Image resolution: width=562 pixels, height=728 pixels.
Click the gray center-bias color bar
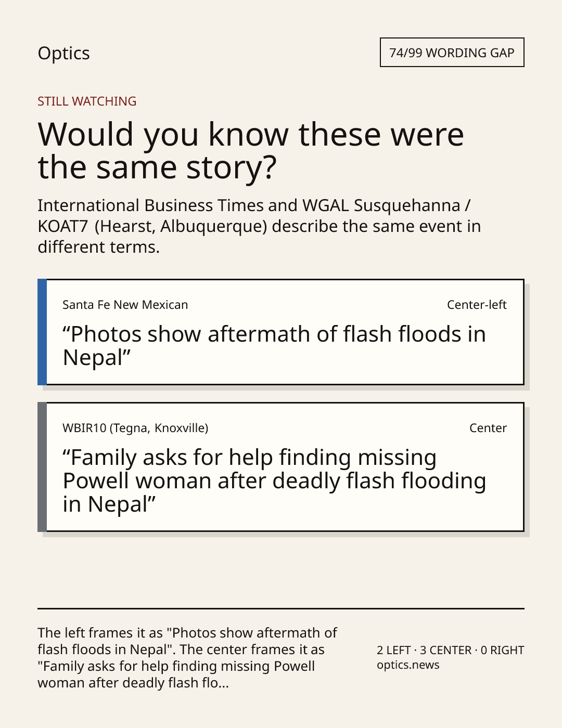click(x=42, y=467)
